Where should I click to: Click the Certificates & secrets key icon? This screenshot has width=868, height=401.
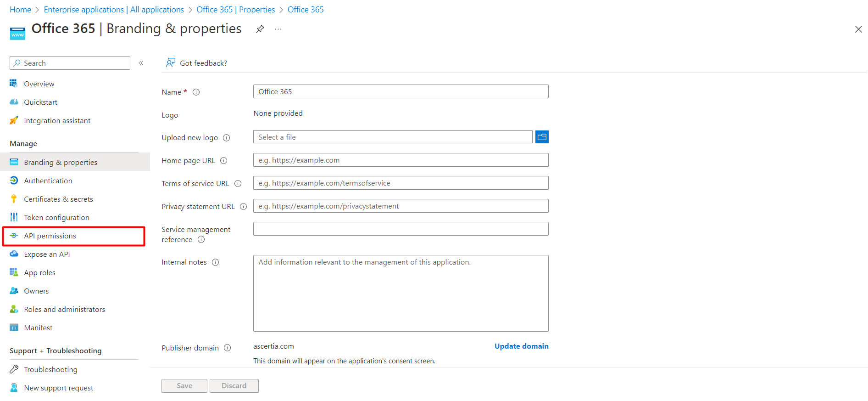click(x=14, y=199)
